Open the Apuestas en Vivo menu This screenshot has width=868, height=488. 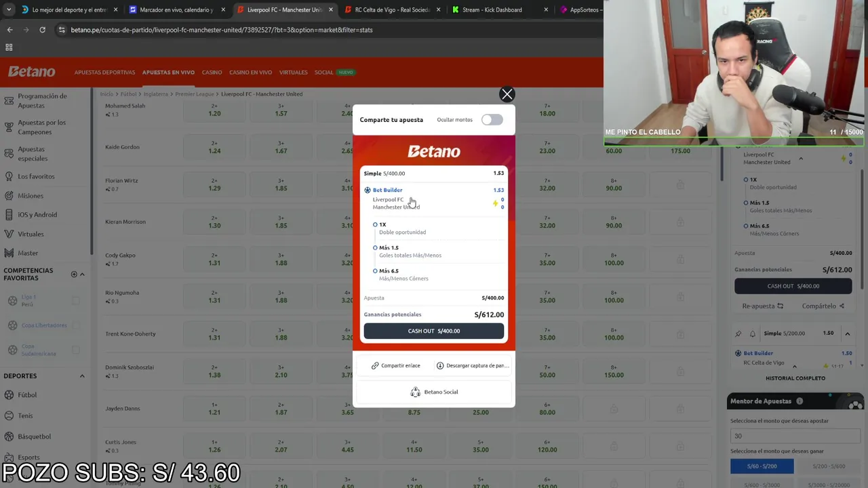point(168,72)
